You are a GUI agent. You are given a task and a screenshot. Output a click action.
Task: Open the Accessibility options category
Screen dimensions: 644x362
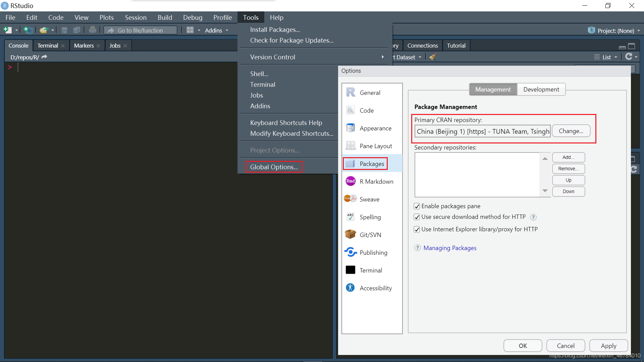[375, 288]
